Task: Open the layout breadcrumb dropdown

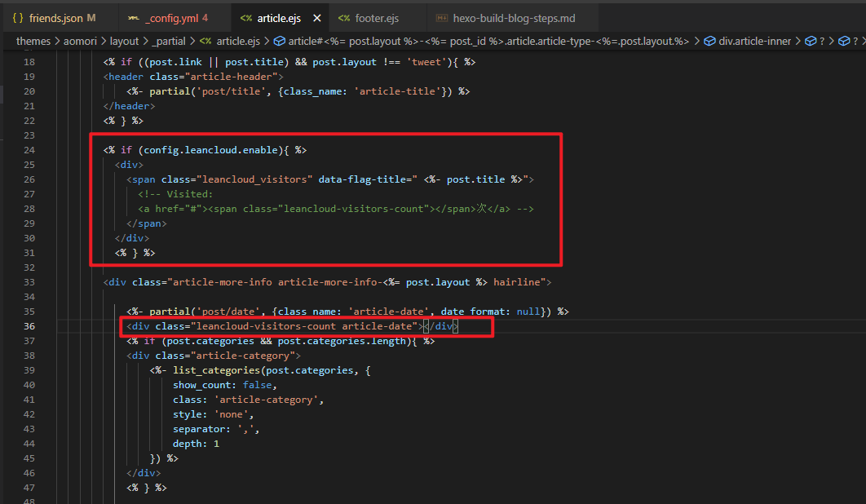Action: (x=124, y=41)
